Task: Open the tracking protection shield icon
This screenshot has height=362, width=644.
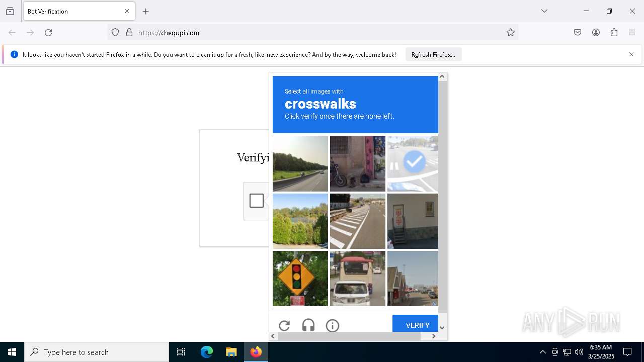Action: pyautogui.click(x=115, y=33)
